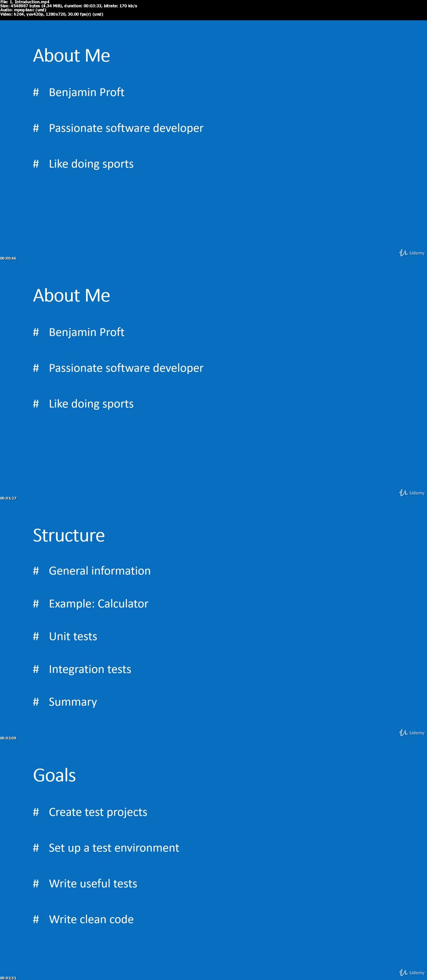Click the 00:00:46 frame timestamp

[x=8, y=258]
